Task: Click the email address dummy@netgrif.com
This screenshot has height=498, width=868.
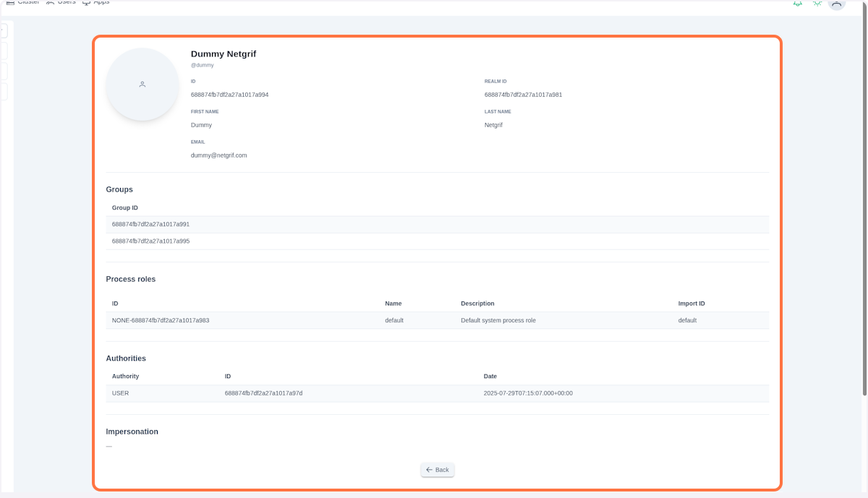Action: pyautogui.click(x=218, y=155)
